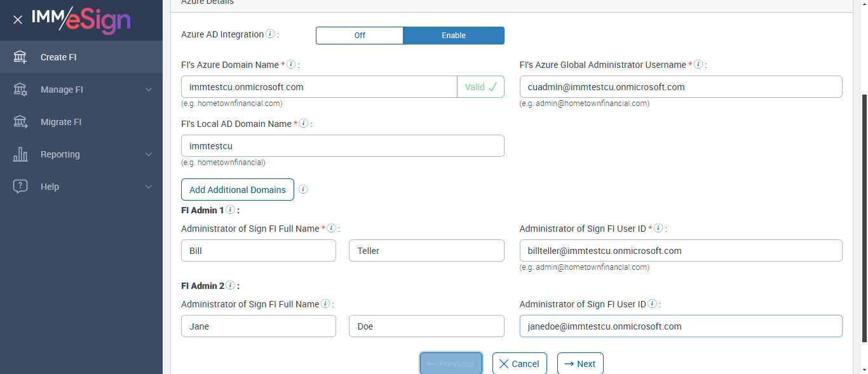
Task: Set Azure AD Integration to Enable
Action: pos(454,36)
